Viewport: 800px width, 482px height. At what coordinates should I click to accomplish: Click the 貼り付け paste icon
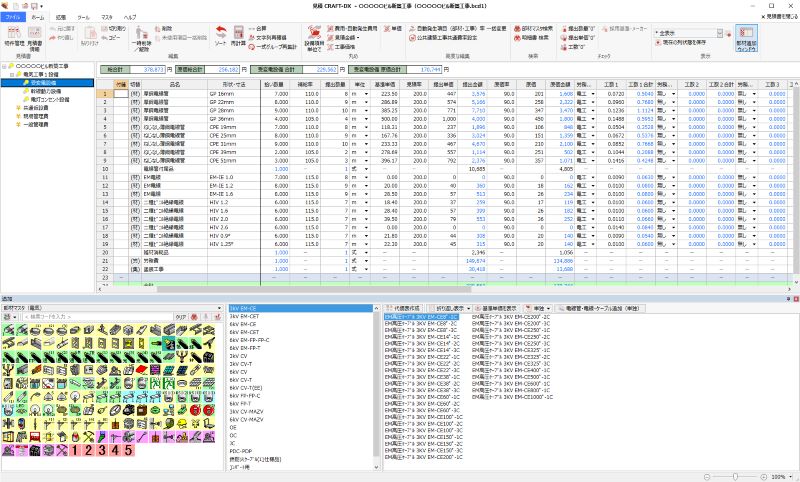(x=87, y=41)
